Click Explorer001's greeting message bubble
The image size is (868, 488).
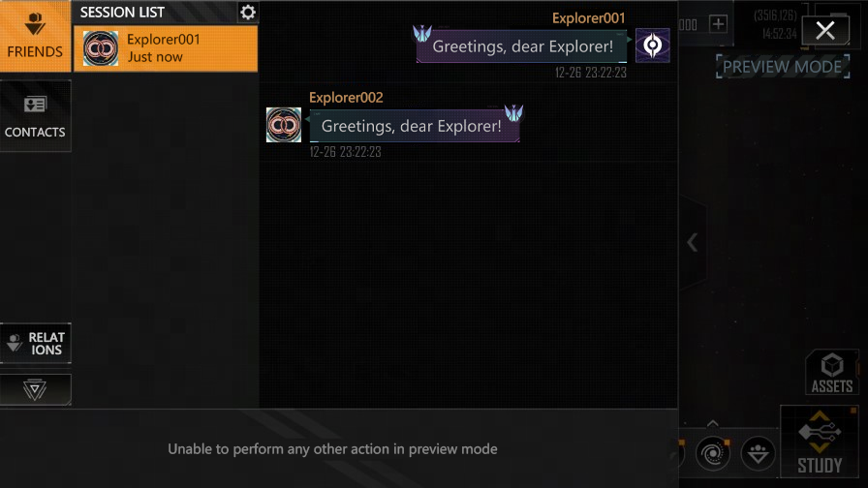(522, 46)
